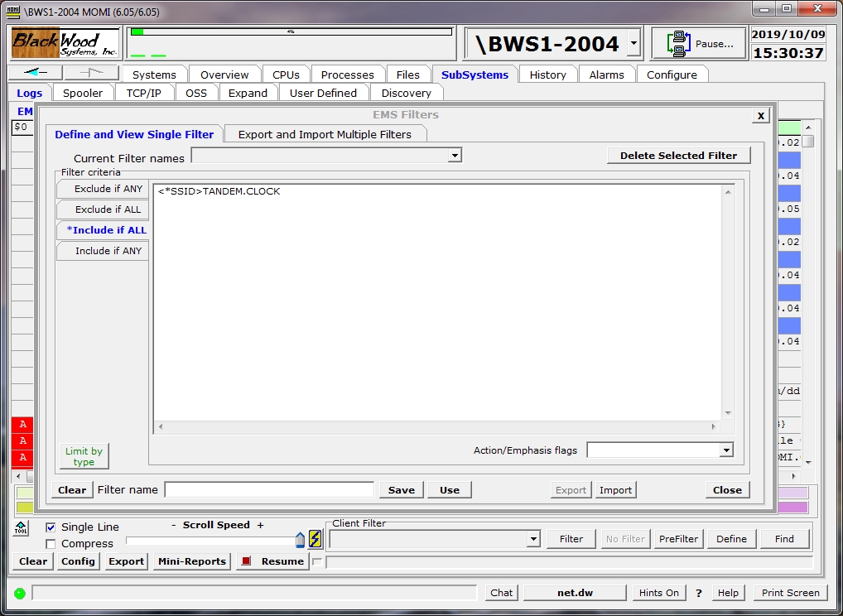Select the Exclude if ANY criteria tab
Screen dimensions: 843x616
(x=104, y=189)
